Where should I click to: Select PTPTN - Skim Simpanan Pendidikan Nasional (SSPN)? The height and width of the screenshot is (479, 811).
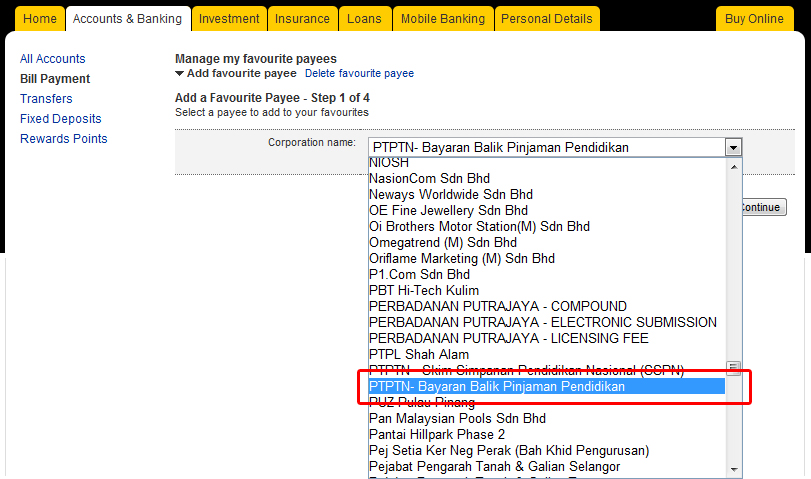547,371
